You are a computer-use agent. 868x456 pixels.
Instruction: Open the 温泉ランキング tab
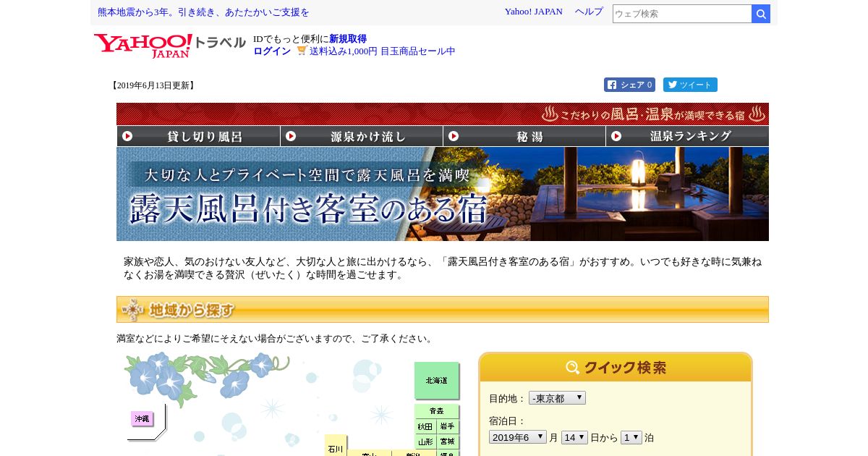(x=687, y=136)
